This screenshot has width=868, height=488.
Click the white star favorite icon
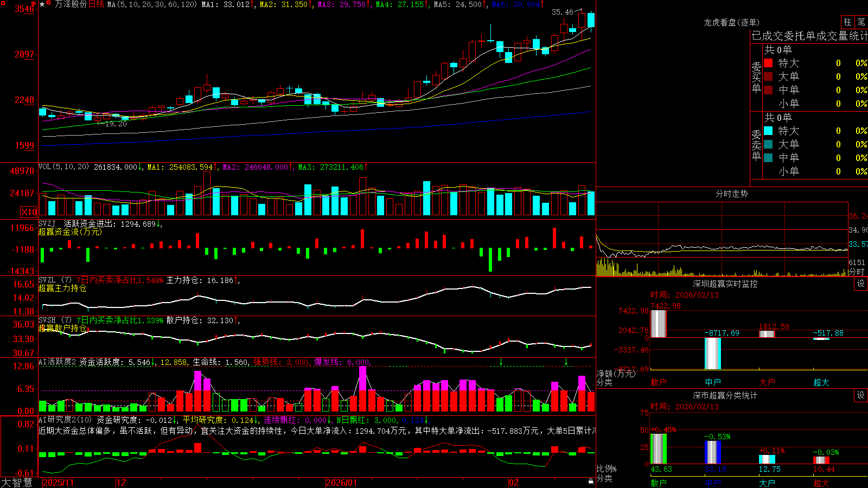pyautogui.click(x=42, y=4)
